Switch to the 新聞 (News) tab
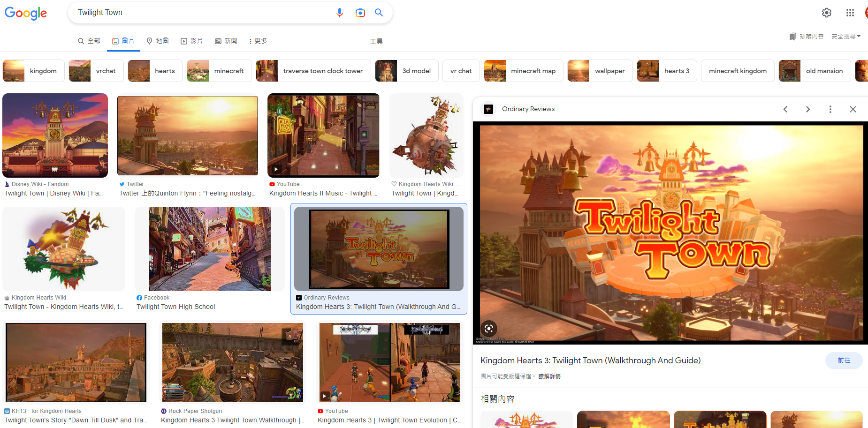Screen dimensions: 868x428 tap(226, 41)
